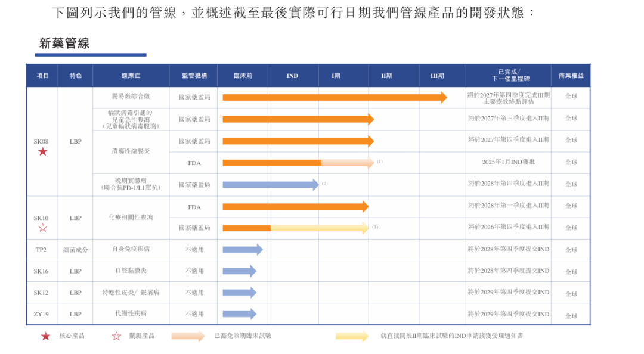Click 將於2029年第四季度提交IND in the ZY19 row
Screen dimensions: 644x354
point(509,315)
